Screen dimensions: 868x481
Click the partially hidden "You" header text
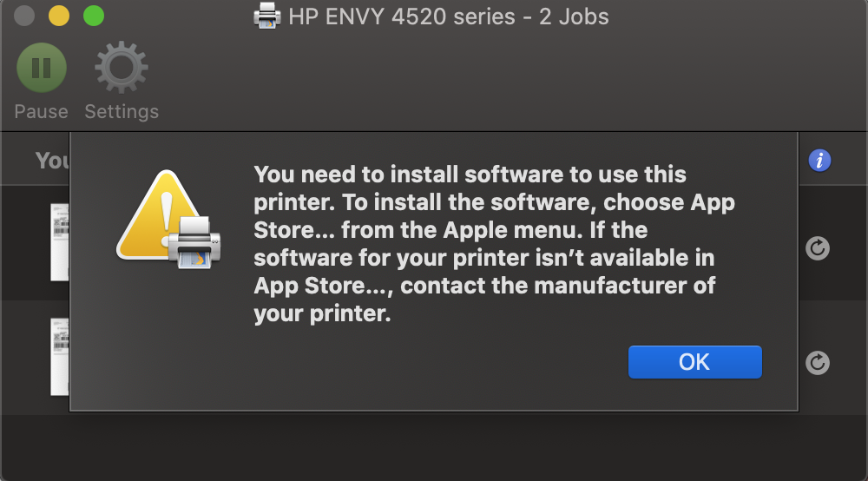pyautogui.click(x=52, y=161)
